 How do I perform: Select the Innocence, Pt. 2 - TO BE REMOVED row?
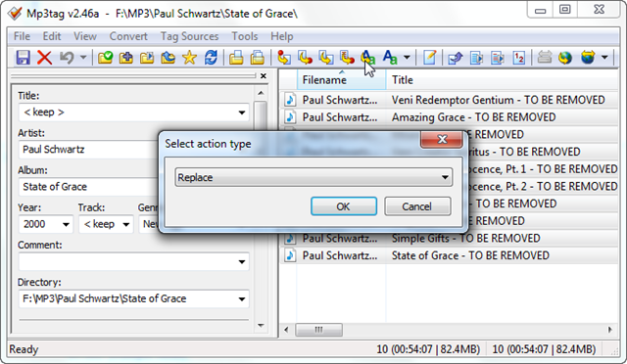[x=543, y=187]
